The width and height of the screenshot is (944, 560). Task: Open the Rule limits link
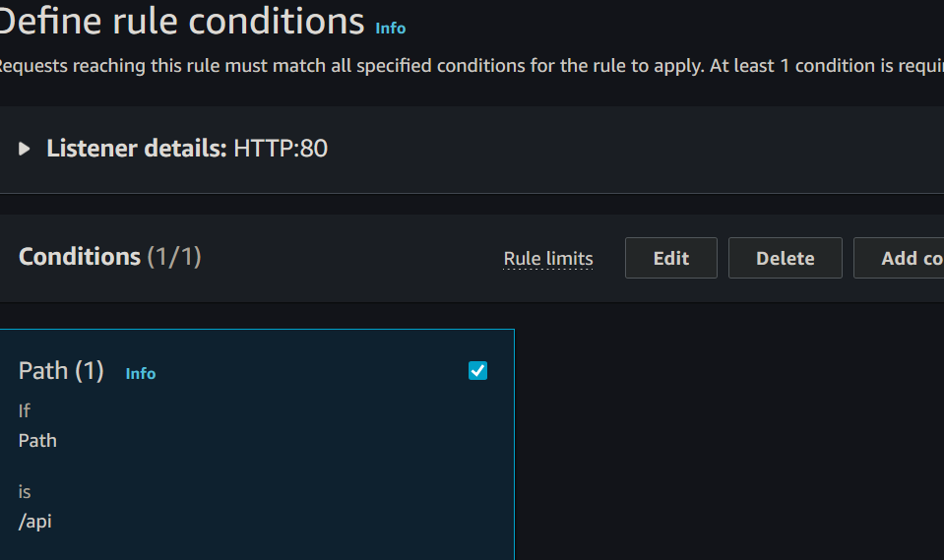coord(548,259)
